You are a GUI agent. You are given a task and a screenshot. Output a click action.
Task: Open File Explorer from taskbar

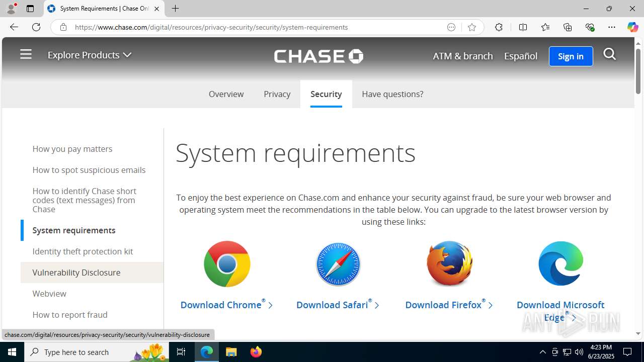pos(231,352)
